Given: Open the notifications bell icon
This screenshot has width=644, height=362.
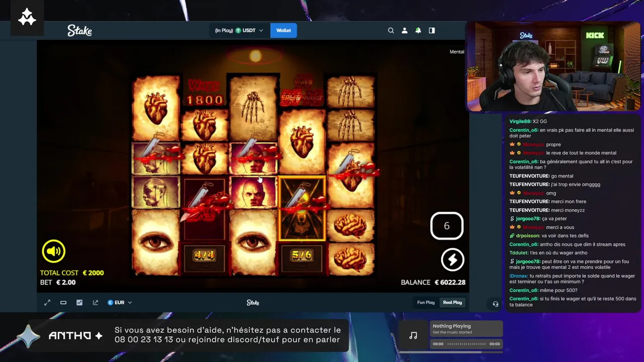Looking at the screenshot, I should [x=418, y=31].
